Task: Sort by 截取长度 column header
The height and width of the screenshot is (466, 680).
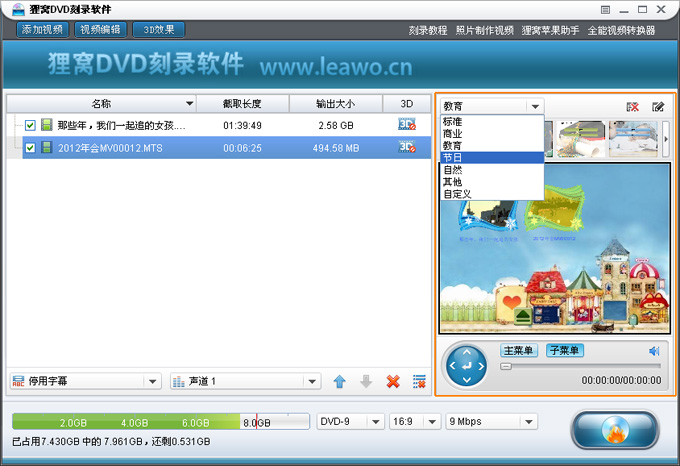Action: [x=242, y=104]
